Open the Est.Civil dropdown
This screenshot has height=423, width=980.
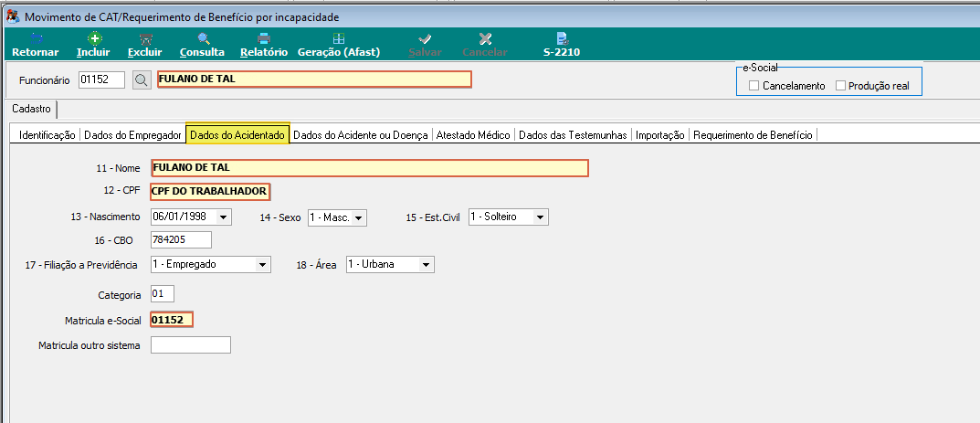[x=541, y=217]
